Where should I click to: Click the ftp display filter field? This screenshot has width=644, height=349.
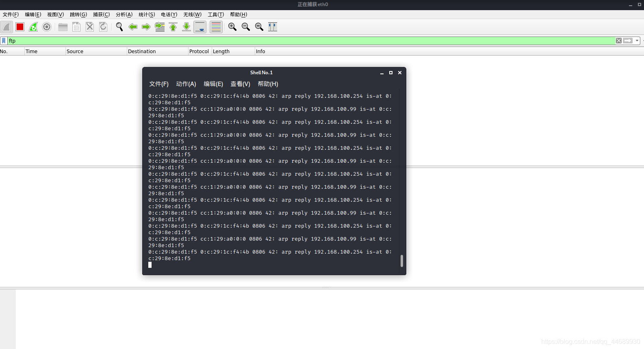click(311, 41)
